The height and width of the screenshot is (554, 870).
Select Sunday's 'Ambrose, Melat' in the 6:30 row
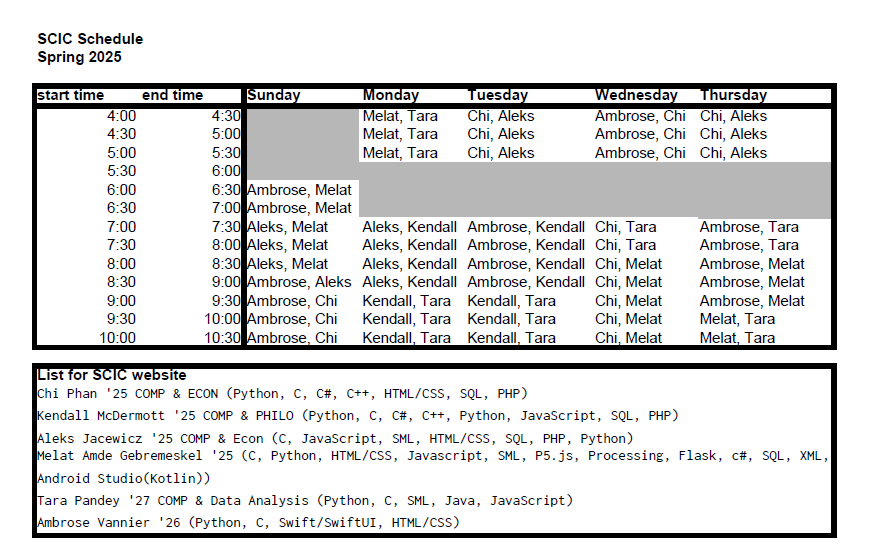(299, 208)
